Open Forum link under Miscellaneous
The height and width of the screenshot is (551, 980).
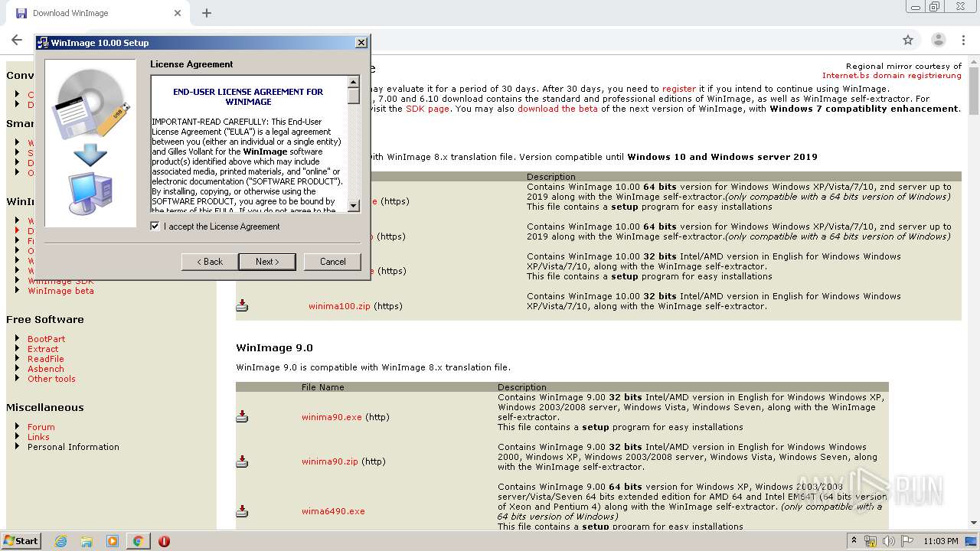[x=41, y=427]
